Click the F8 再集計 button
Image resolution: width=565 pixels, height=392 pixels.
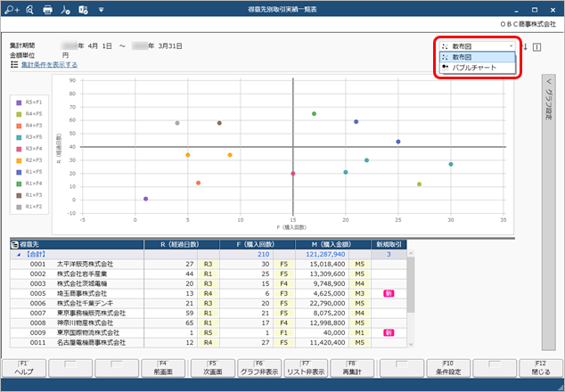[352, 368]
